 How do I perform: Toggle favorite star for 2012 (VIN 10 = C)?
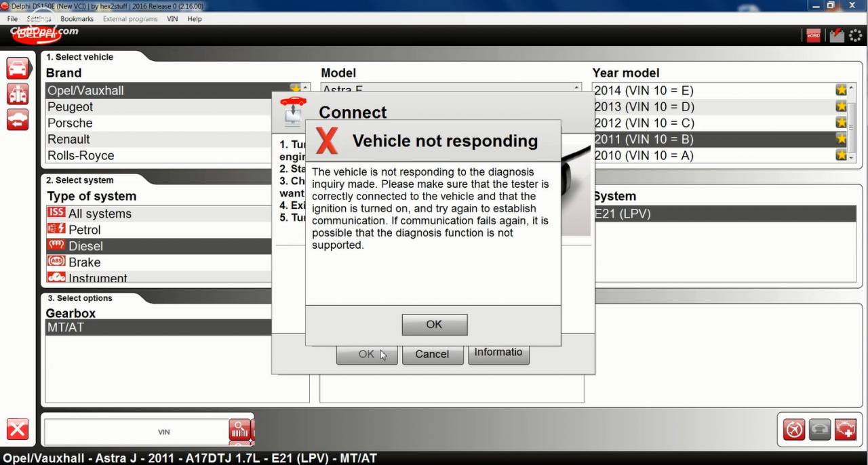[x=842, y=123]
